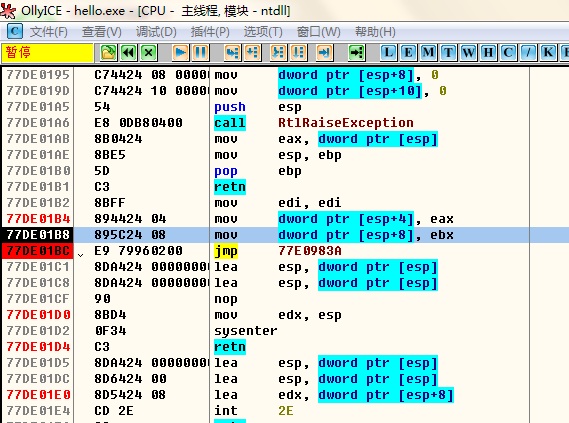
Task: Open the Threads T button
Action: (x=449, y=53)
